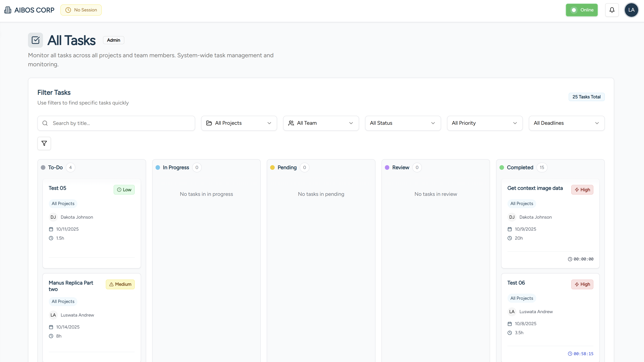644x362 pixels.
Task: Expand the All Priority dropdown
Action: [484, 123]
